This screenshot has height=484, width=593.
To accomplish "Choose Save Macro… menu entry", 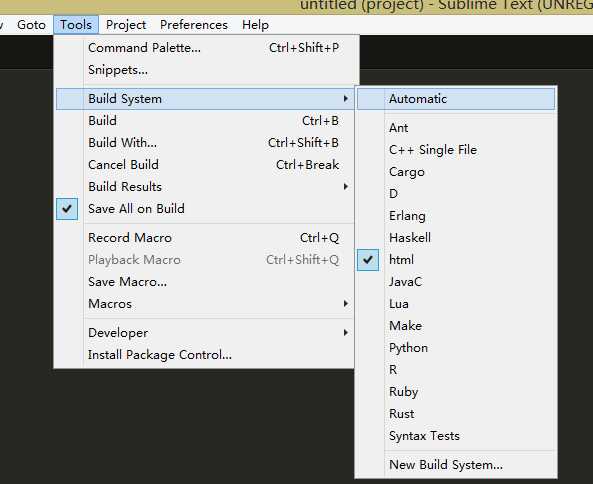I will [205, 282].
